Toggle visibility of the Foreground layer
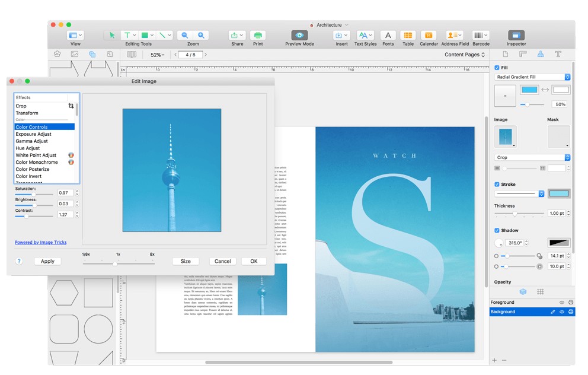Image resolution: width=588 pixels, height=375 pixels. pos(561,303)
